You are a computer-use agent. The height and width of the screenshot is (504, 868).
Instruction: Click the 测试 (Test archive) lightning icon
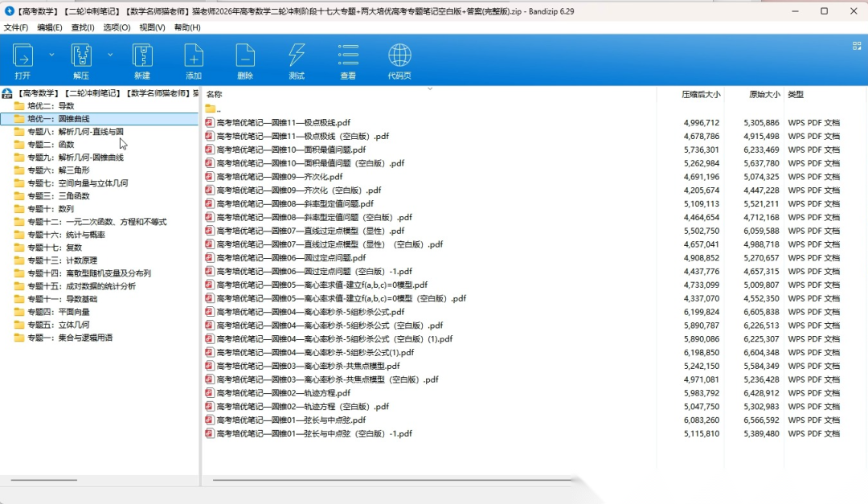pyautogui.click(x=297, y=56)
